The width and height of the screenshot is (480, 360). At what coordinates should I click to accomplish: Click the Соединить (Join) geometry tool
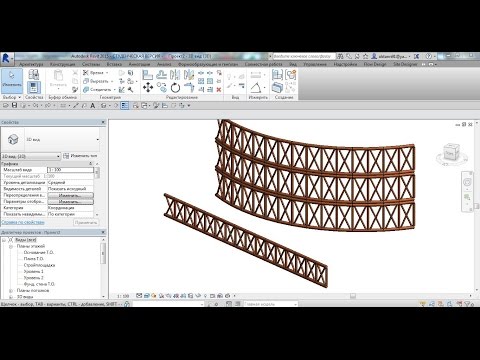click(x=99, y=89)
